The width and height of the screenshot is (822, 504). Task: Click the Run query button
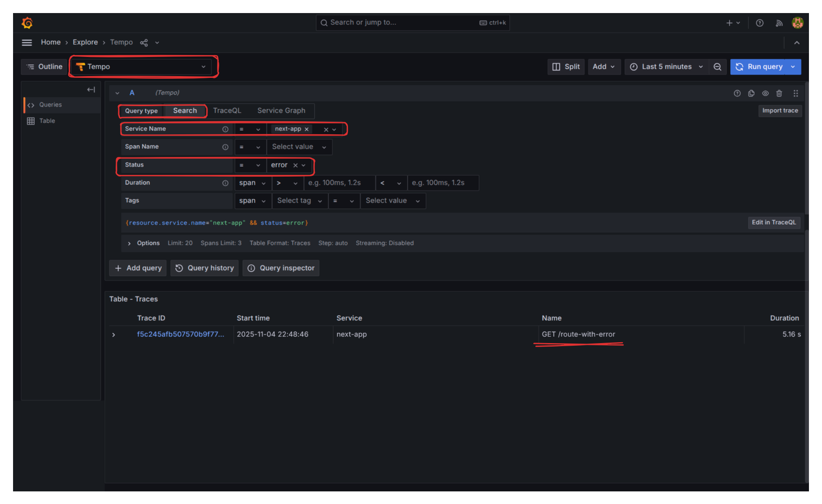[759, 67]
